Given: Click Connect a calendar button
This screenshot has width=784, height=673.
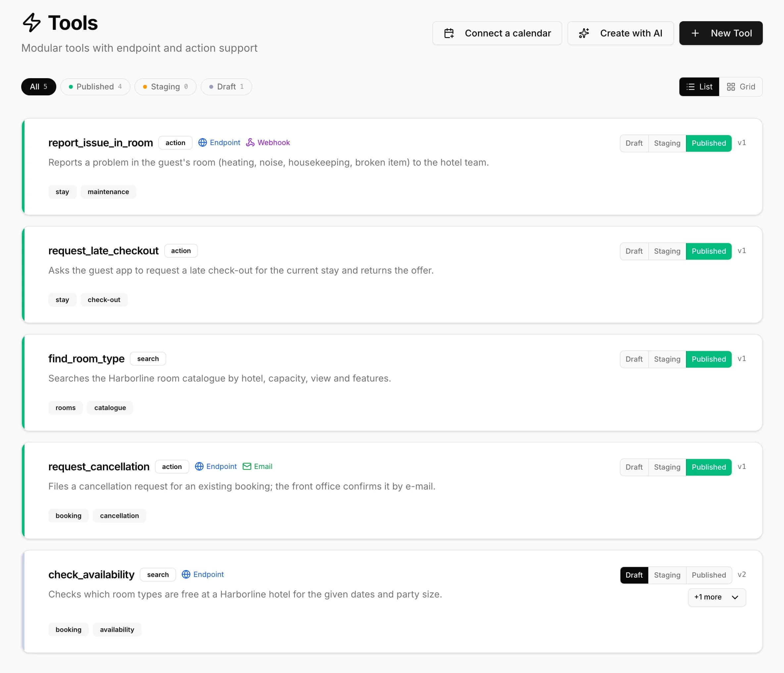Looking at the screenshot, I should [497, 33].
